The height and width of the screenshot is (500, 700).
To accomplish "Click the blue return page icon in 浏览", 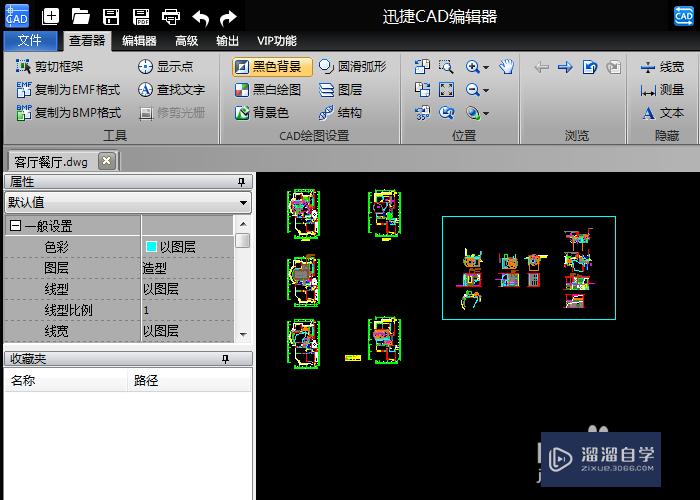I will [x=590, y=67].
